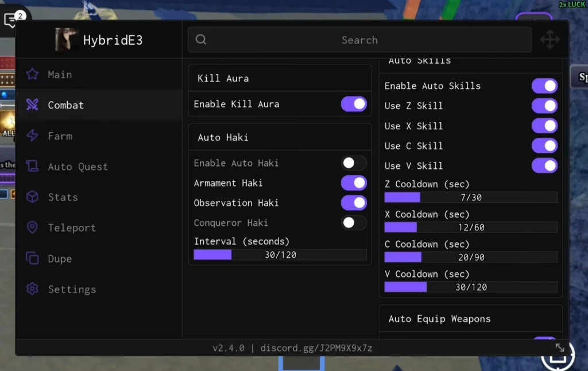Click the resize arrows icon at bottom corner
Screen dimensions: 588x371
(x=560, y=348)
